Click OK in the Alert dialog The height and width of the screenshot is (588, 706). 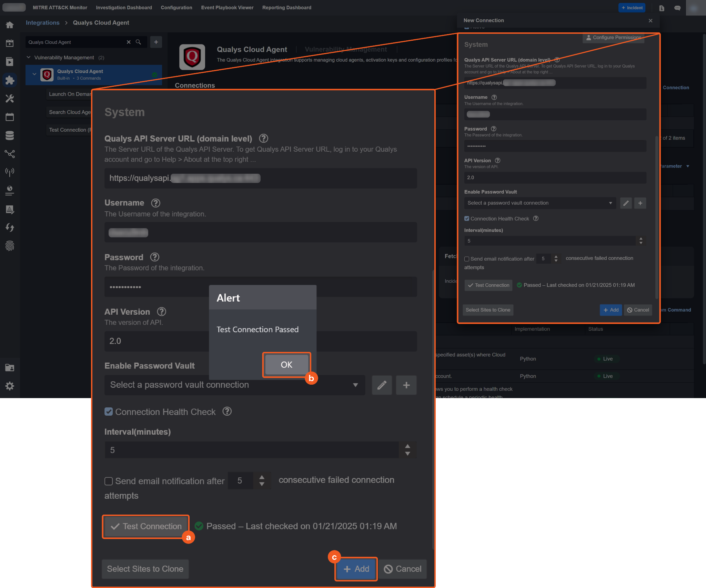tap(286, 365)
